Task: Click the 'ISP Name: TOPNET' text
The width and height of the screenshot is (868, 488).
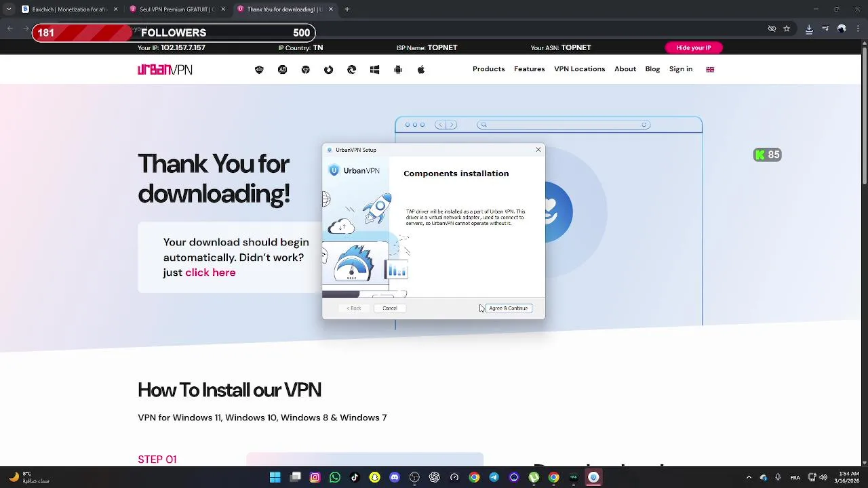Action: pyautogui.click(x=427, y=48)
